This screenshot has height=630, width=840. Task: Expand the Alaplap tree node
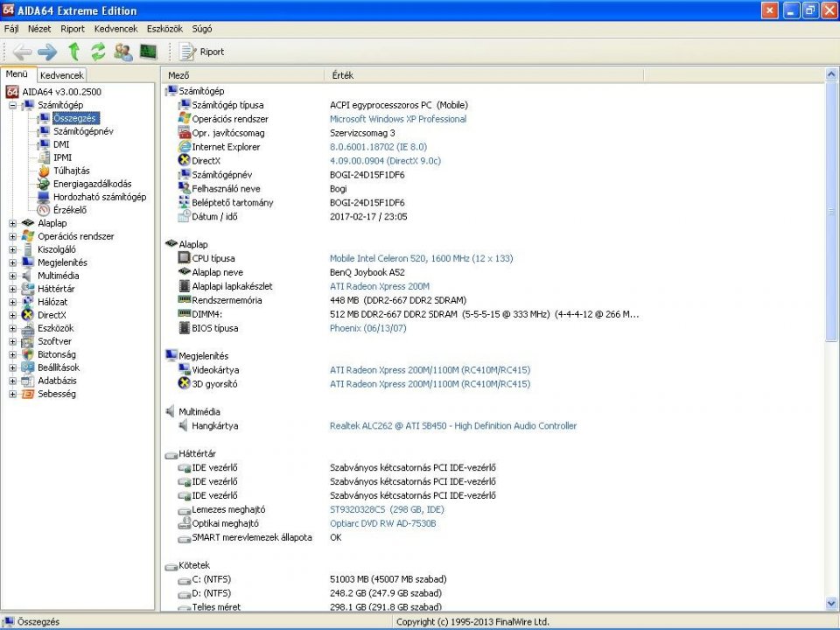tap(13, 223)
